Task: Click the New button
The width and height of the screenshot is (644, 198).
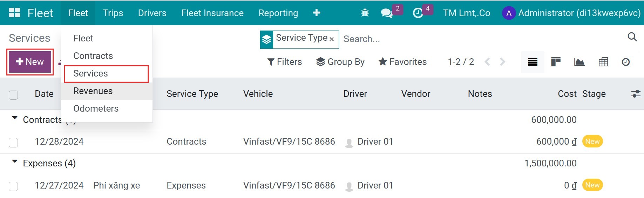Action: pos(30,62)
